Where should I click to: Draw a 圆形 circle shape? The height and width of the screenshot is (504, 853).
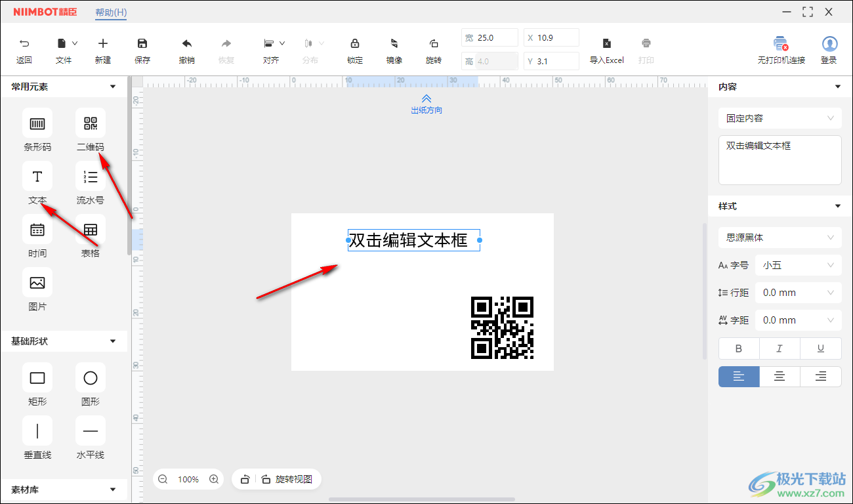tap(91, 377)
